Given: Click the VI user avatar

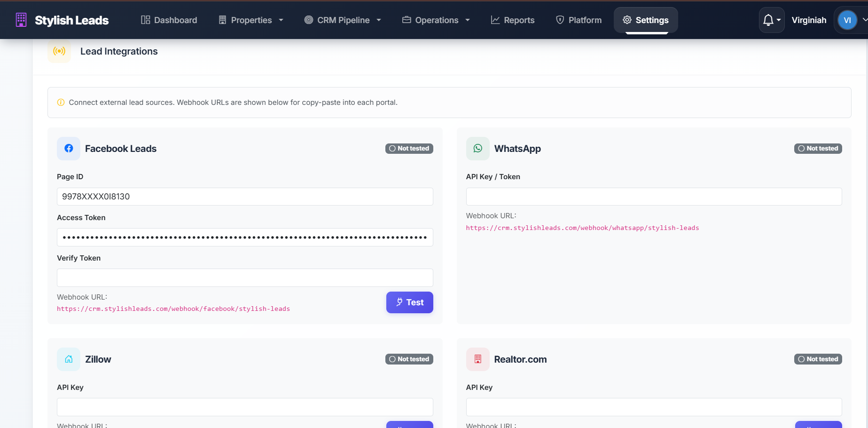Looking at the screenshot, I should pyautogui.click(x=847, y=20).
